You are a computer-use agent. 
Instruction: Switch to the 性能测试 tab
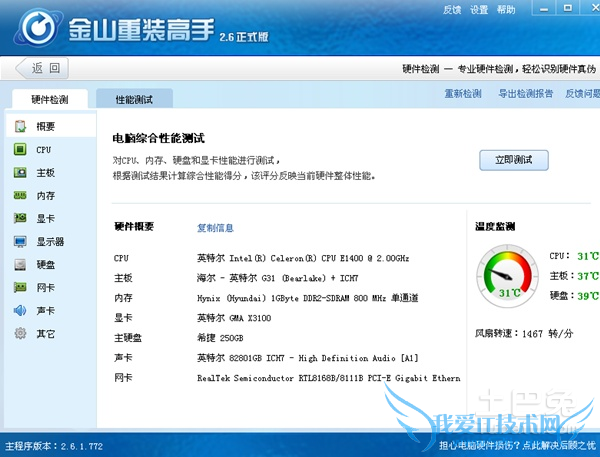pos(134,100)
